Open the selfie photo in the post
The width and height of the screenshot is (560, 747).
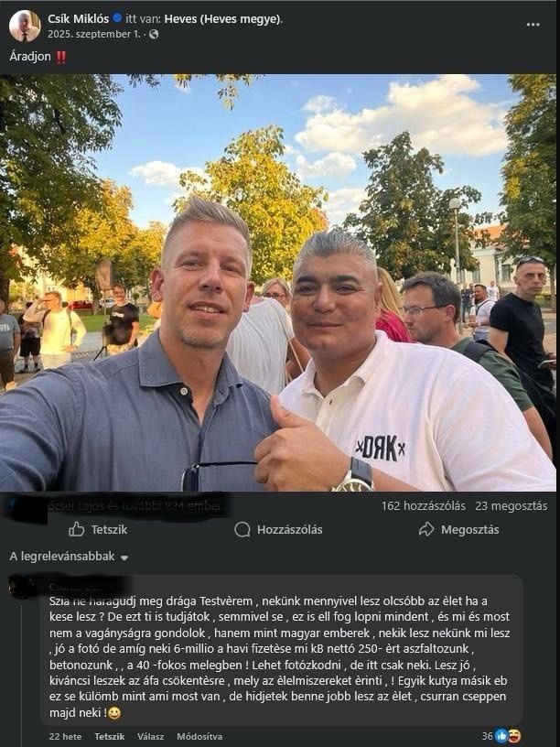click(277, 283)
